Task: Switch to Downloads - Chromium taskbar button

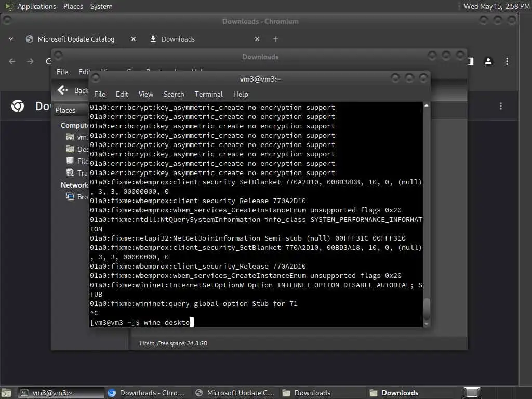Action: (148, 393)
